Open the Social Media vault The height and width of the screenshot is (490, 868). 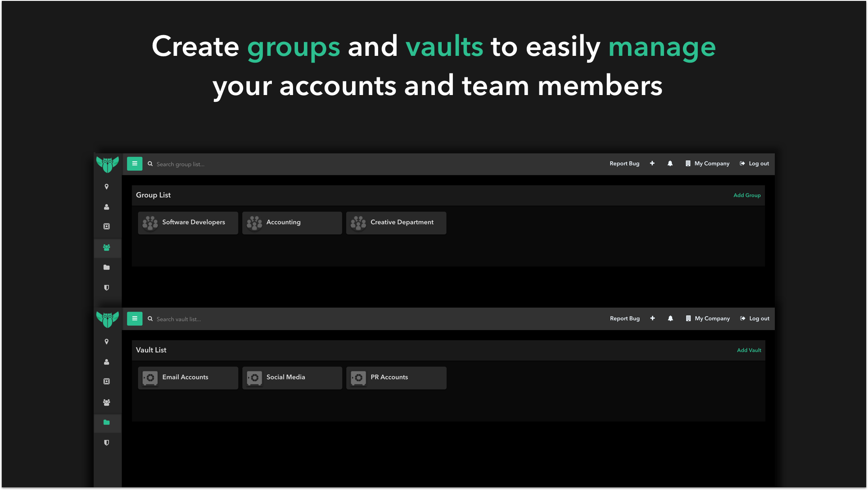click(x=292, y=377)
